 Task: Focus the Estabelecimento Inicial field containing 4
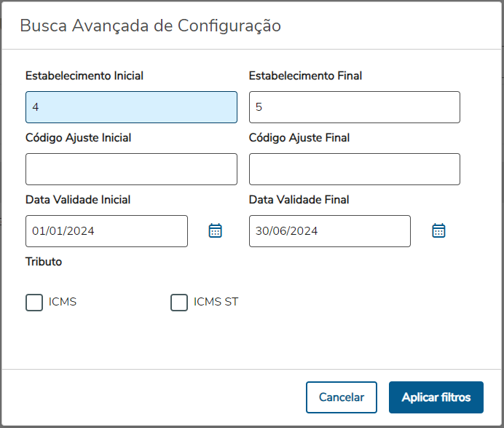(131, 107)
